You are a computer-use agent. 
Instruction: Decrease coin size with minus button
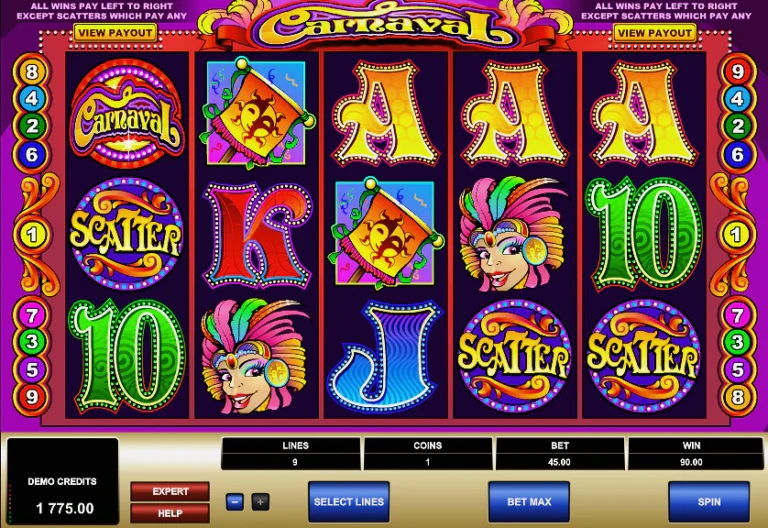[235, 502]
